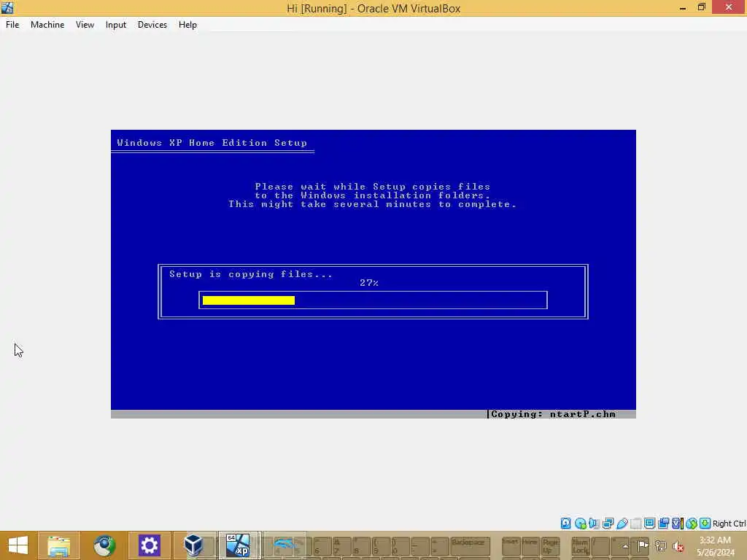Open File Explorer from the taskbar
This screenshot has height=560, width=747.
coord(59,545)
